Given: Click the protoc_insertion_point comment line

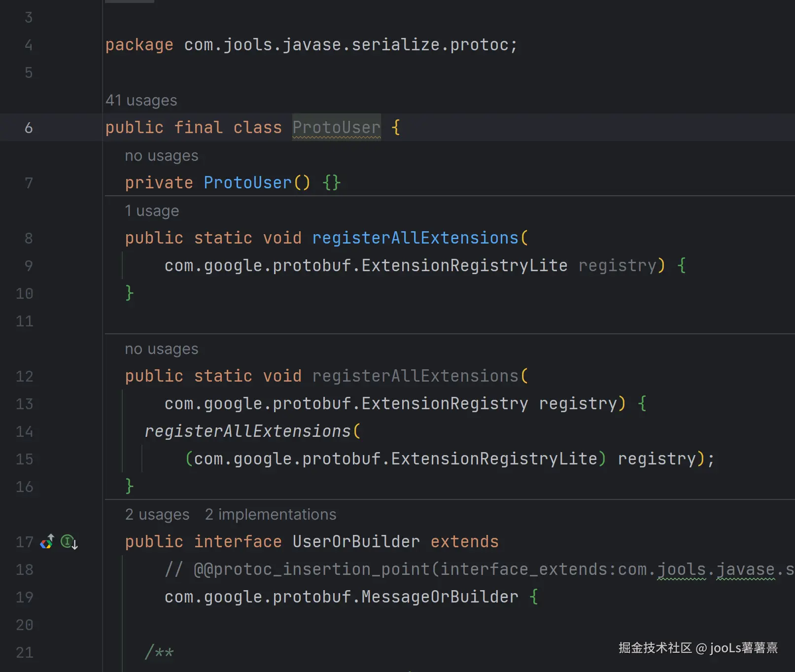Looking at the screenshot, I should click(x=444, y=569).
